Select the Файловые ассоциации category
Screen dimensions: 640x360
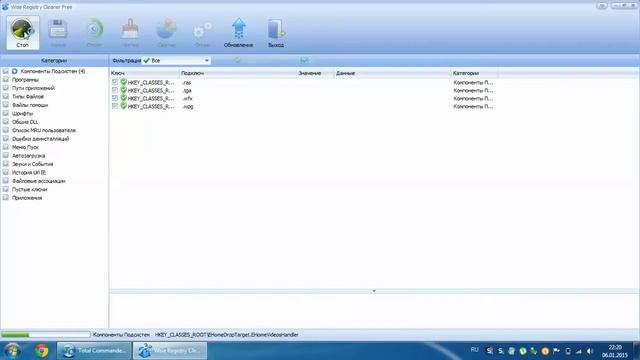[39, 181]
